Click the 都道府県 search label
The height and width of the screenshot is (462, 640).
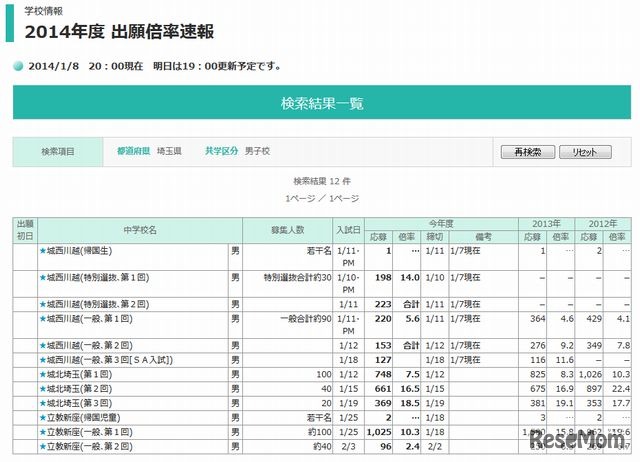pyautogui.click(x=133, y=151)
